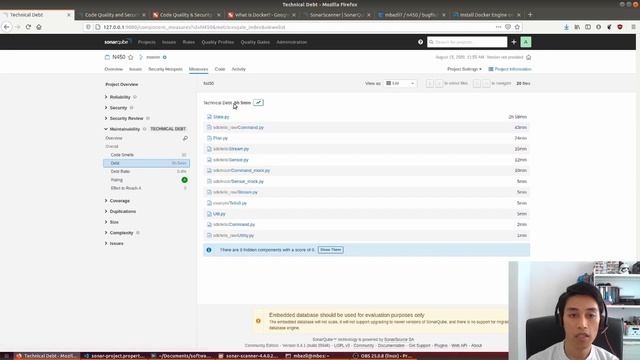
Task: Click the red shield extension icon
Action: click(x=620, y=27)
